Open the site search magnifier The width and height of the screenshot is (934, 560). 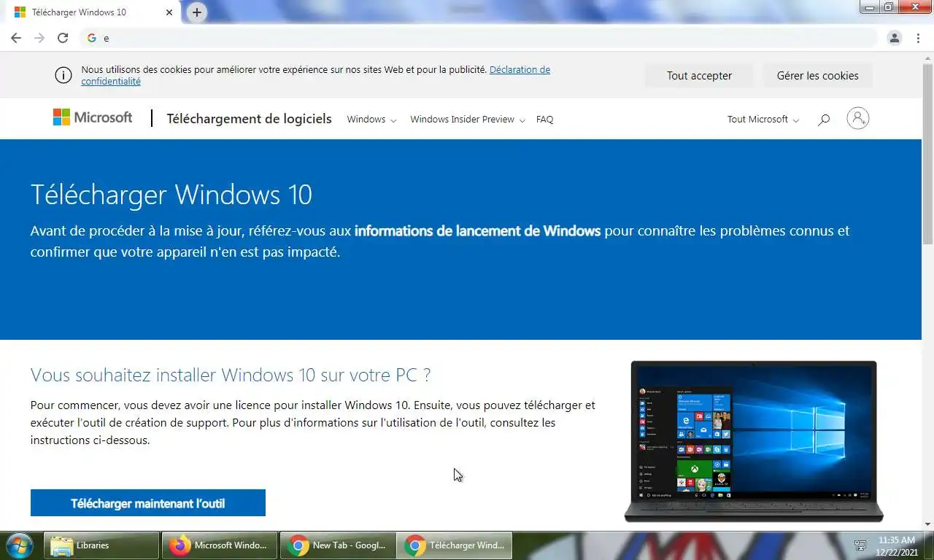click(824, 119)
